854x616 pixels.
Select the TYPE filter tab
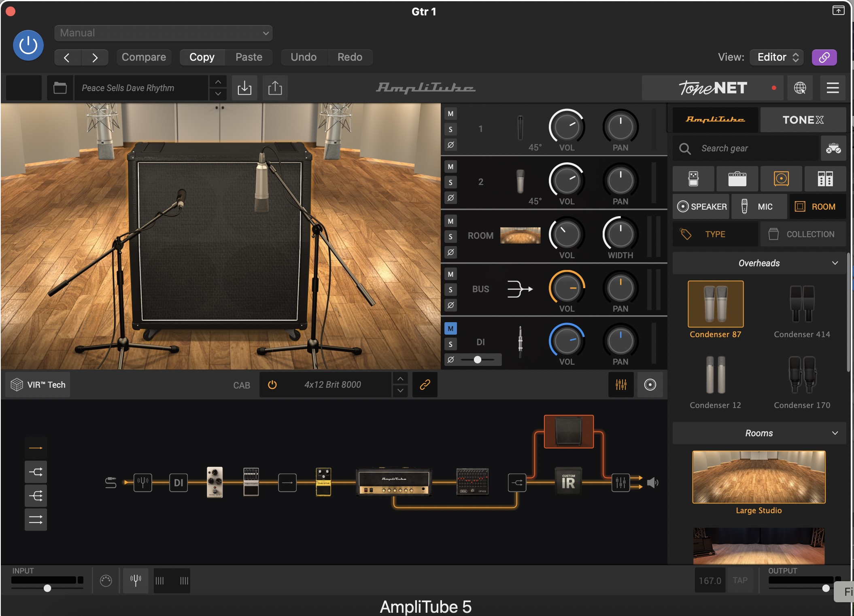click(715, 234)
